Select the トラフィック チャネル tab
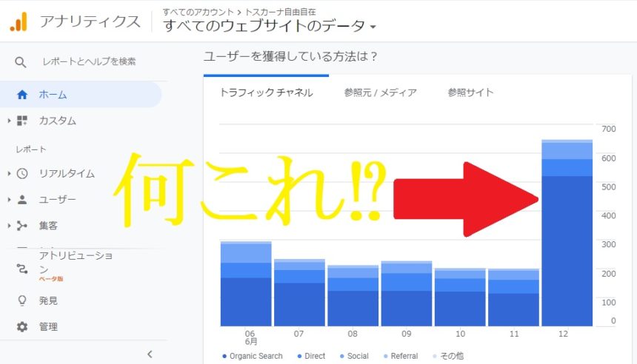Image resolution: width=637 pixels, height=364 pixels. tap(266, 92)
